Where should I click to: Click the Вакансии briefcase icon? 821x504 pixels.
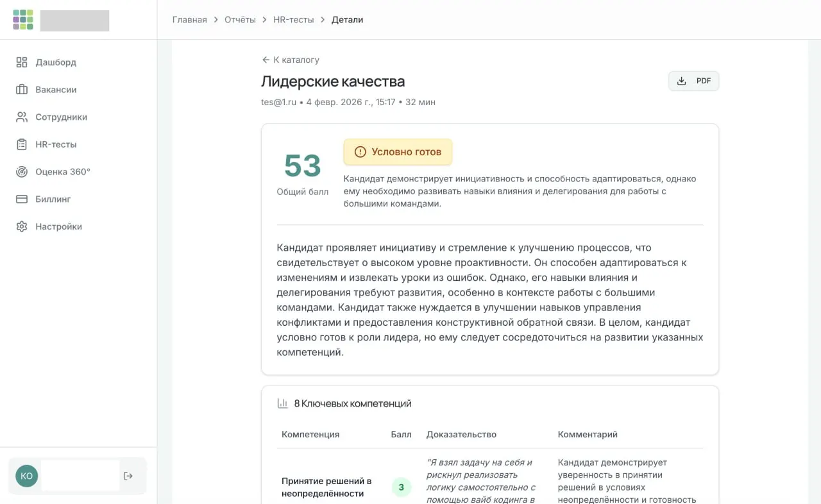(x=22, y=90)
